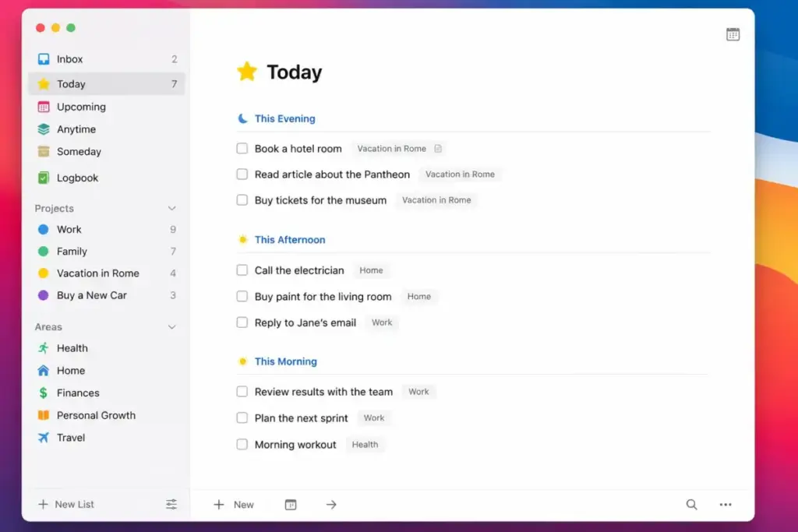The height and width of the screenshot is (532, 798).
Task: Click Health tag on Morning workout
Action: pos(365,445)
